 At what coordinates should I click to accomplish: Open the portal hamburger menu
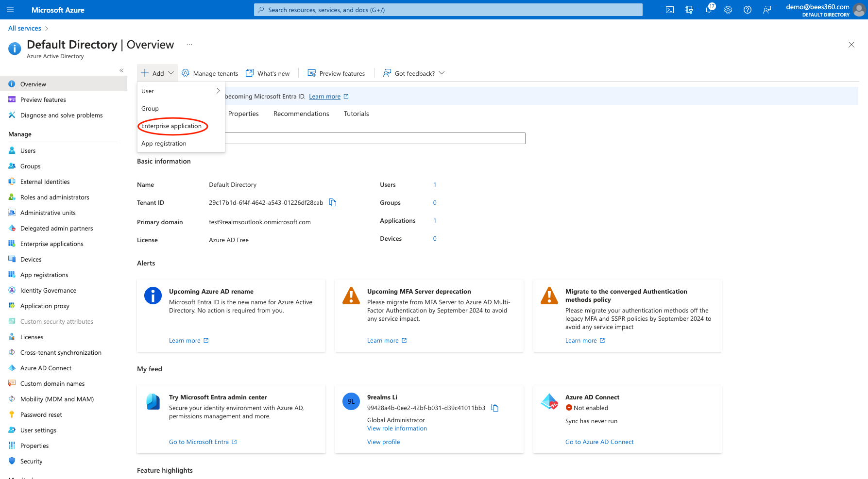[x=10, y=10]
